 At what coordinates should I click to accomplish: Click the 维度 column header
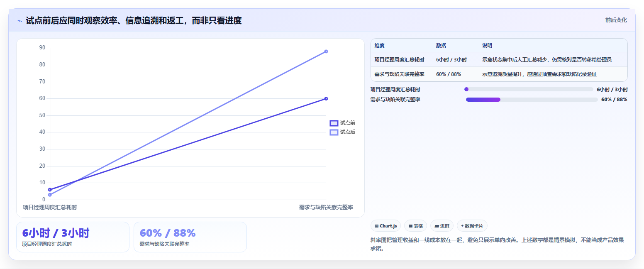tap(379, 45)
